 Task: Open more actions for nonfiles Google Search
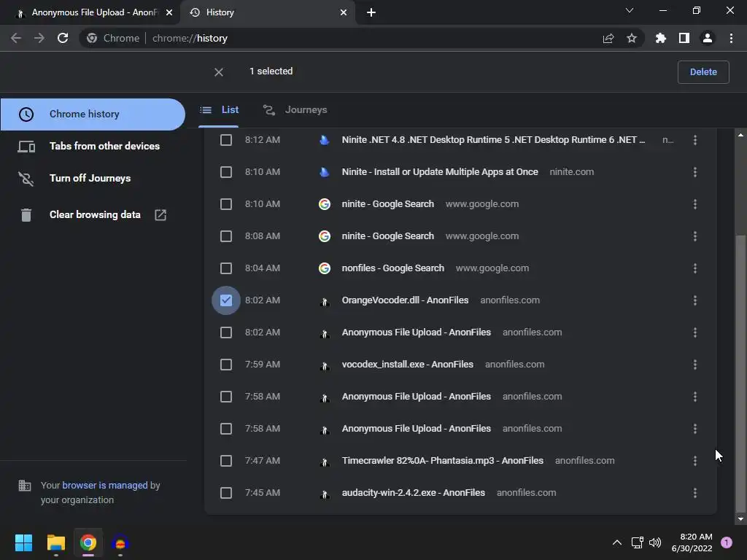[x=695, y=268]
